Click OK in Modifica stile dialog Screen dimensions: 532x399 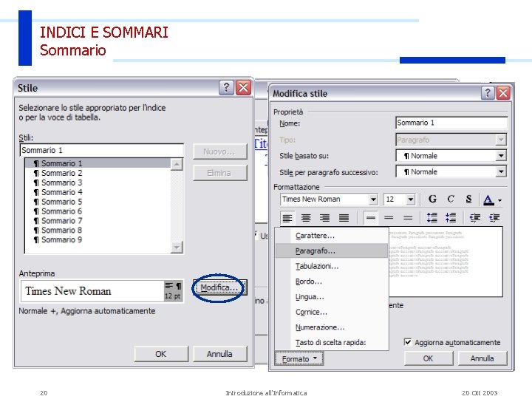428,358
